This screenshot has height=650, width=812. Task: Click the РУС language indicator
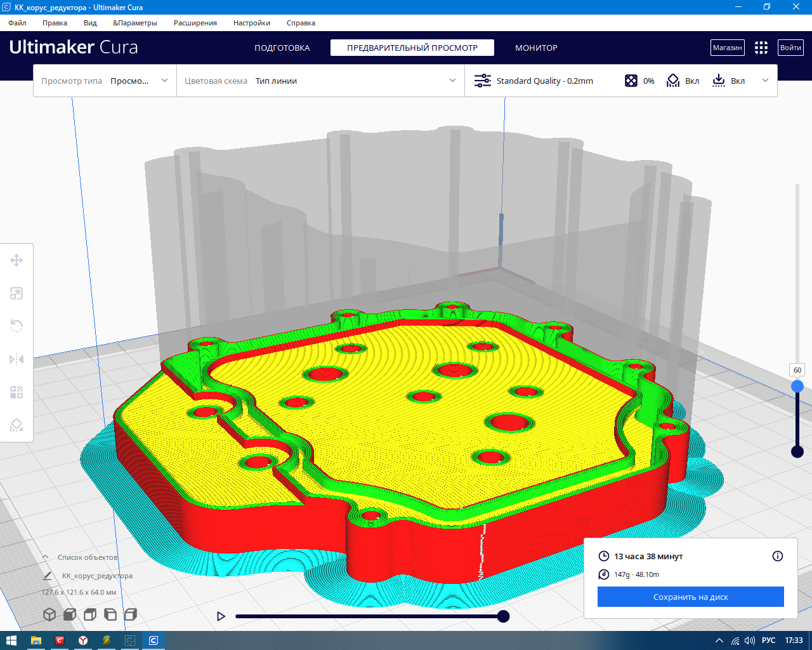point(769,640)
